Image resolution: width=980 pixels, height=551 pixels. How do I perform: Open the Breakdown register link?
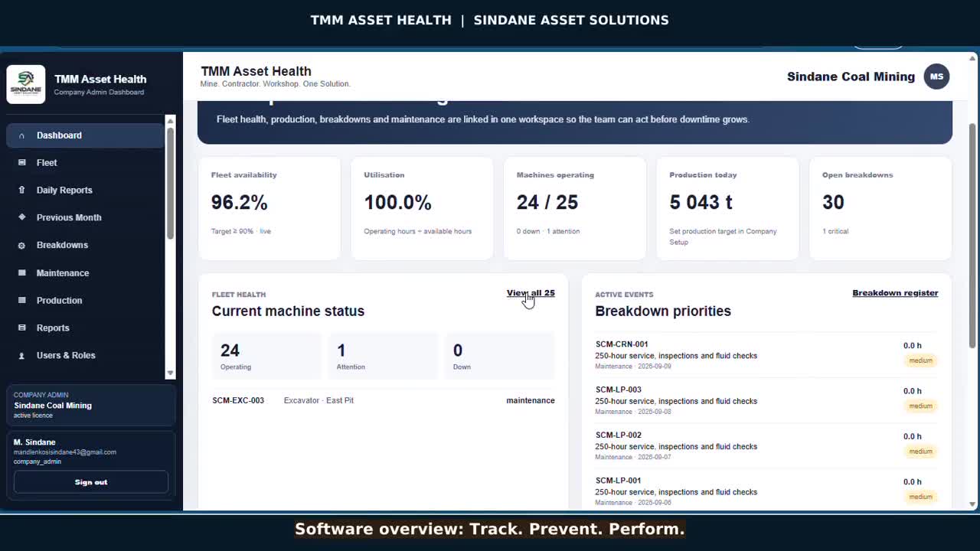[x=895, y=293]
